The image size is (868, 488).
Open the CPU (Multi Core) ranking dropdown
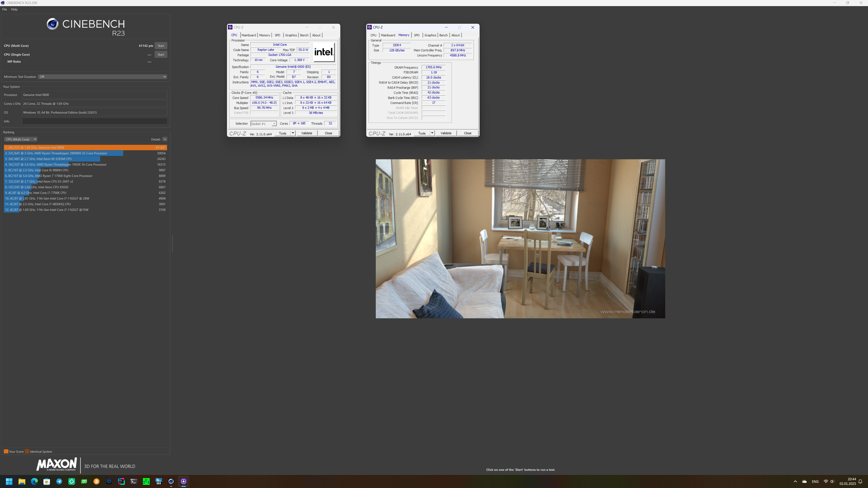[21, 139]
